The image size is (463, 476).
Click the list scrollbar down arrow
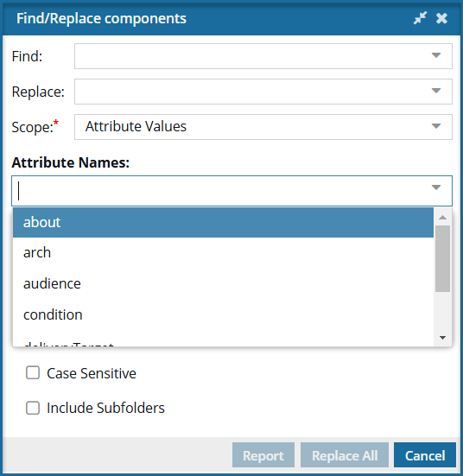442,338
